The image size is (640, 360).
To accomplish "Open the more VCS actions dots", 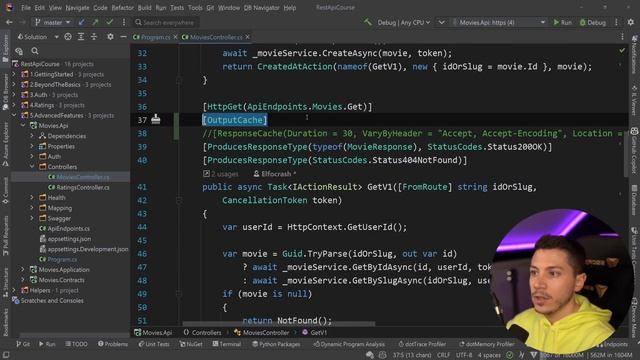I will (124, 22).
